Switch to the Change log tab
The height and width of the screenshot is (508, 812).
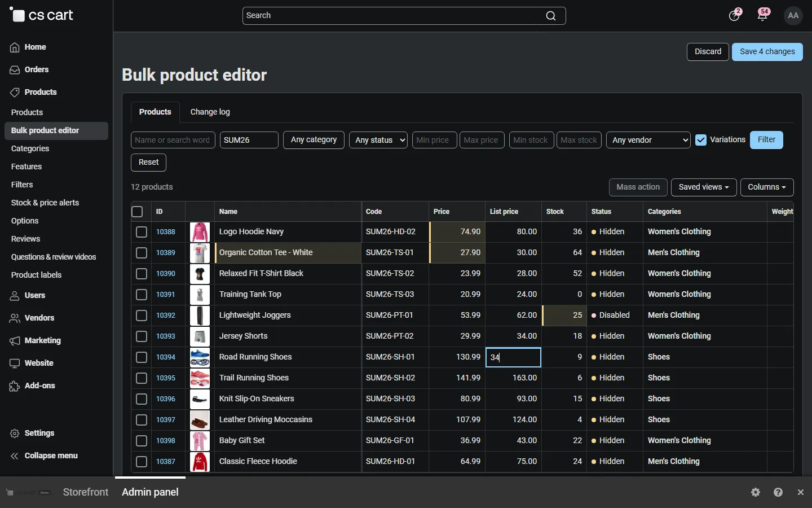click(210, 112)
